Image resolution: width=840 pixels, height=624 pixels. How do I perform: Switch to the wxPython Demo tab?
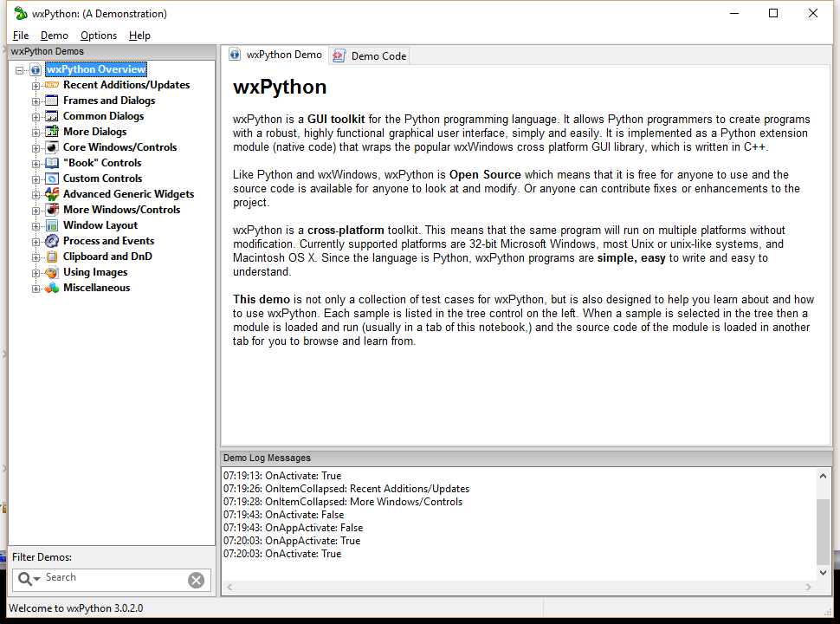[x=276, y=55]
